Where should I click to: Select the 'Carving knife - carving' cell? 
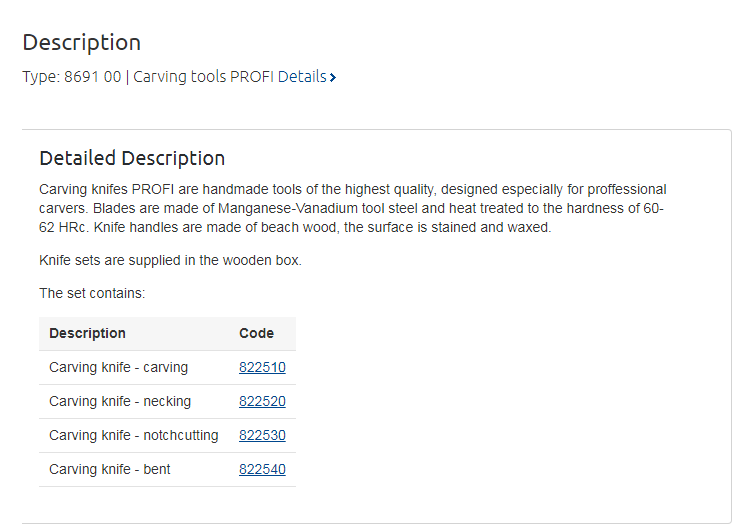click(x=118, y=367)
